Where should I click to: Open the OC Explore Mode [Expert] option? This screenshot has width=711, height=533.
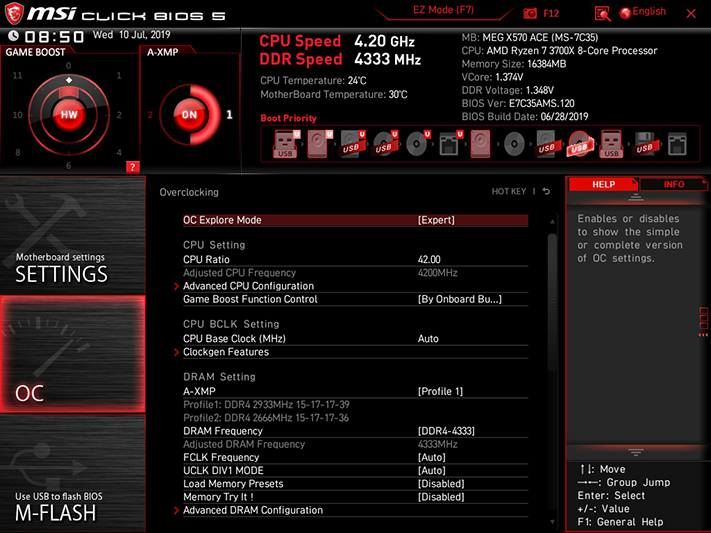tap(356, 220)
